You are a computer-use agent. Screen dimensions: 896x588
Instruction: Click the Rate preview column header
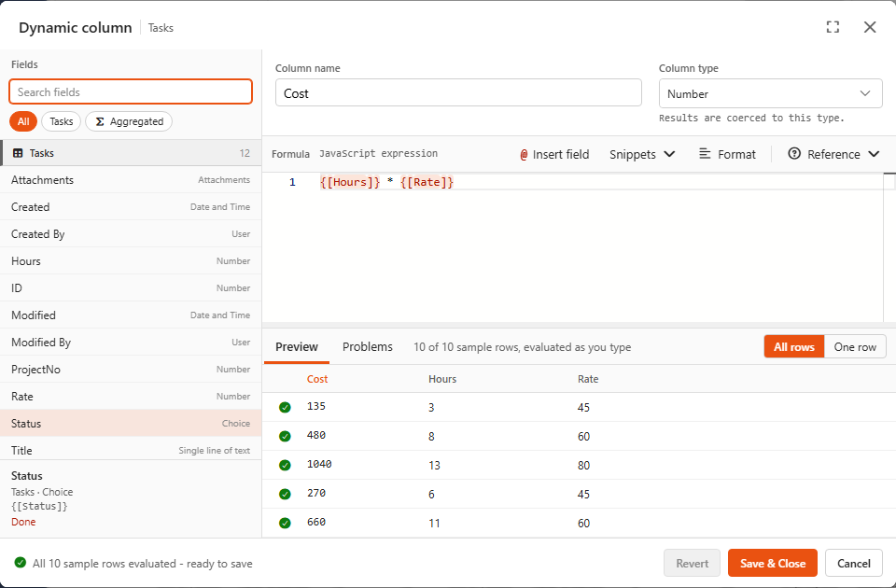pyautogui.click(x=588, y=379)
